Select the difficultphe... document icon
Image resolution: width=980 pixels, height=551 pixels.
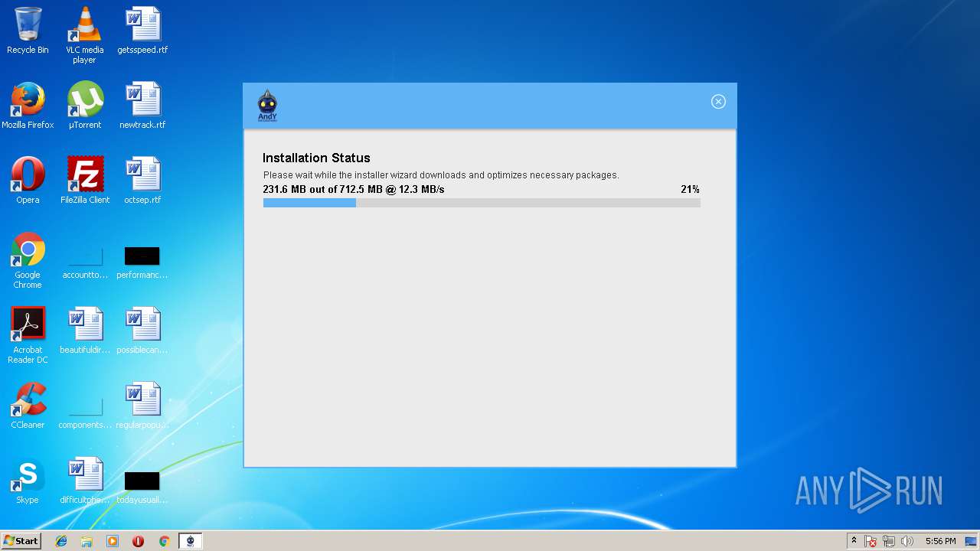(x=84, y=481)
